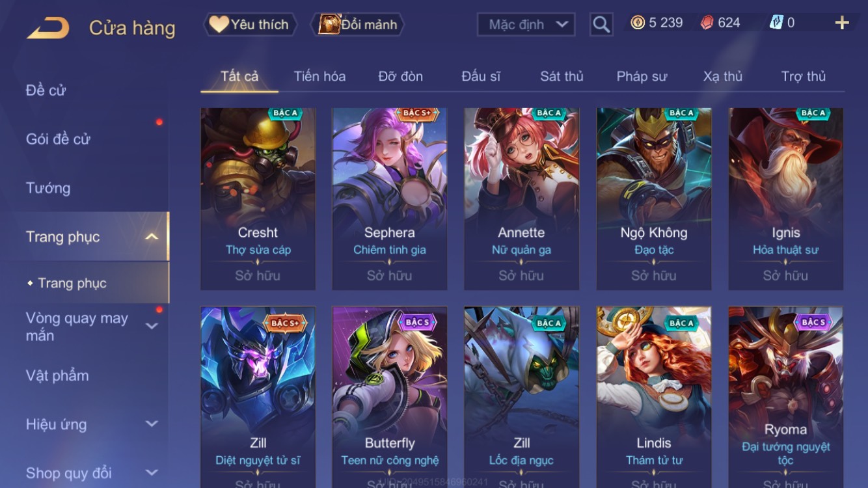Viewport: 868px width, 488px height.
Task: Tap the blue voucher ticket icon
Action: [776, 23]
